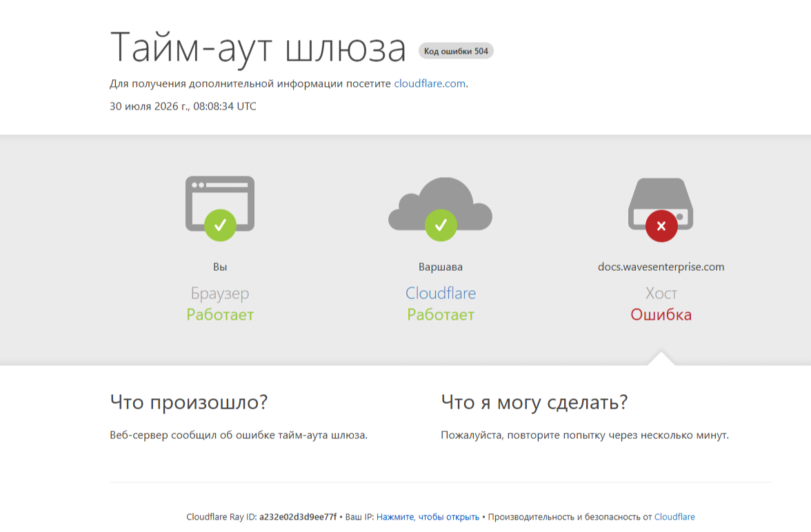The image size is (811, 532).
Task: Click the Код ошибки 504 badge
Action: [456, 51]
